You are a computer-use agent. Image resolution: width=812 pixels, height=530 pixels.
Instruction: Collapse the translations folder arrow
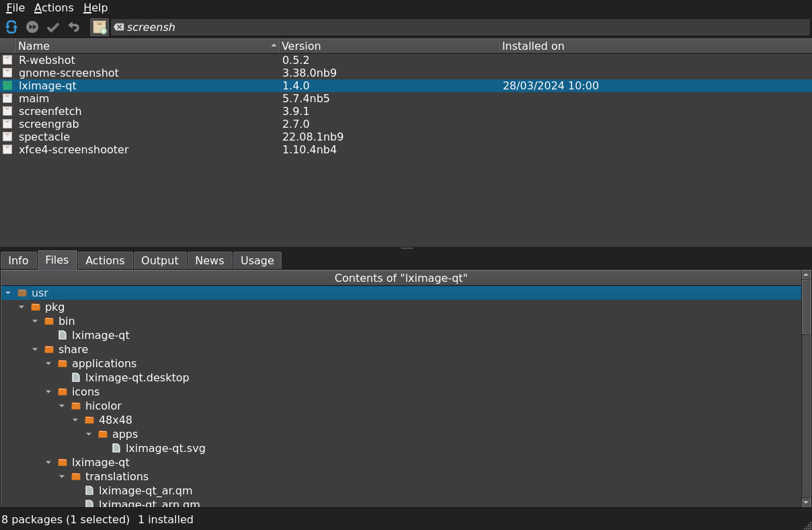[62, 476]
